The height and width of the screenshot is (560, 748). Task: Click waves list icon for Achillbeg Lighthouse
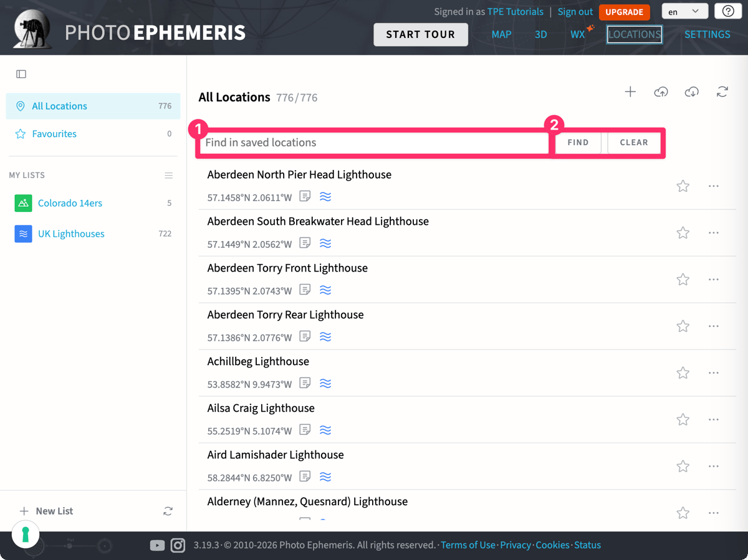coord(325,383)
